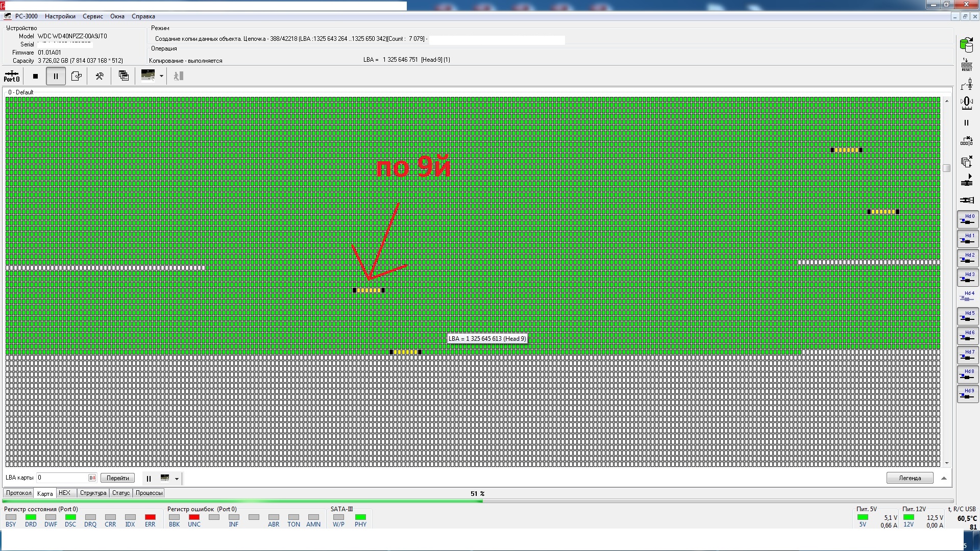
Task: Open dropdown arrow beside bottom map icon
Action: 177,479
